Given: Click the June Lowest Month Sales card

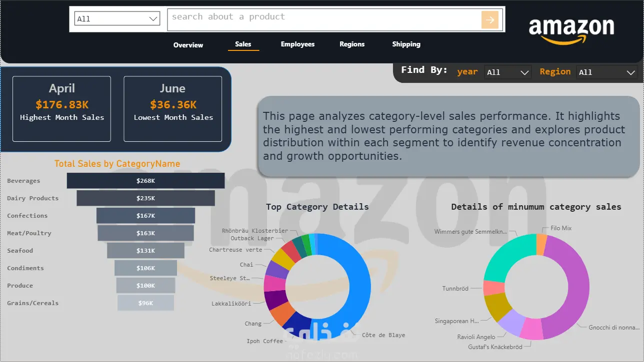Looking at the screenshot, I should pyautogui.click(x=172, y=109).
